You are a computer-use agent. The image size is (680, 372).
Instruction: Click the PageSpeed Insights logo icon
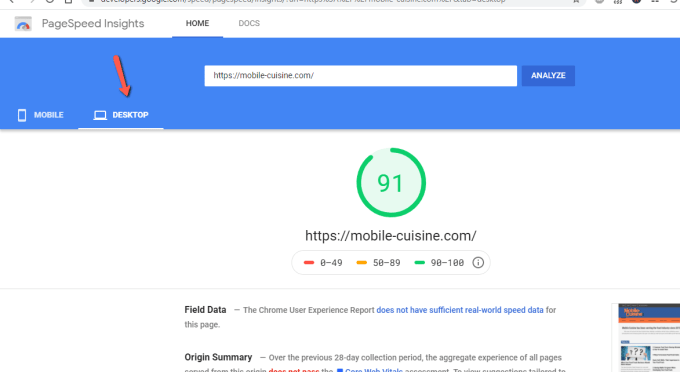(x=23, y=23)
